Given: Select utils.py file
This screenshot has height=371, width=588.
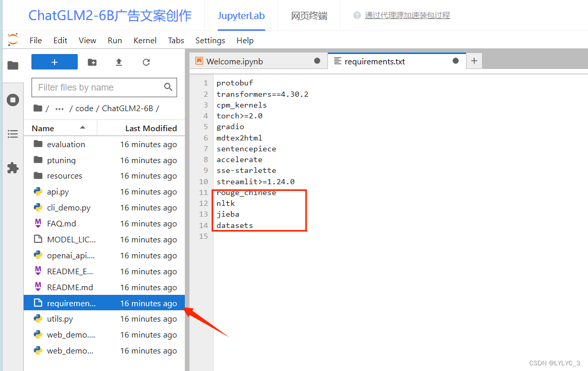Looking at the screenshot, I should pos(104,319).
